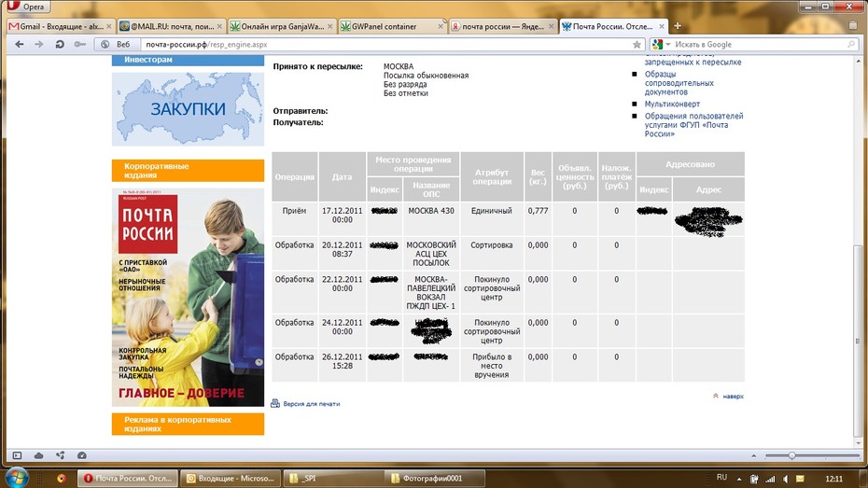The width and height of the screenshot is (868, 488).
Task: Click the key password wand icon
Action: pyautogui.click(x=79, y=44)
